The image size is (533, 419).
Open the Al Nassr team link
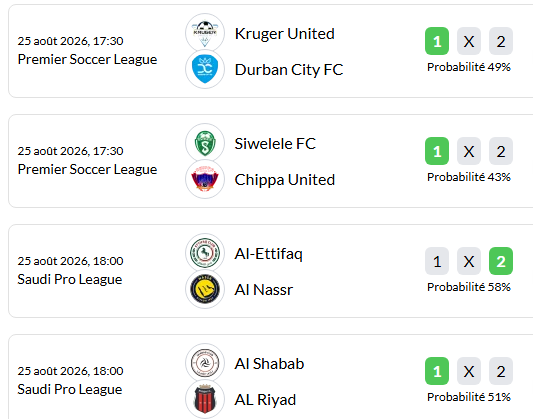pos(263,290)
